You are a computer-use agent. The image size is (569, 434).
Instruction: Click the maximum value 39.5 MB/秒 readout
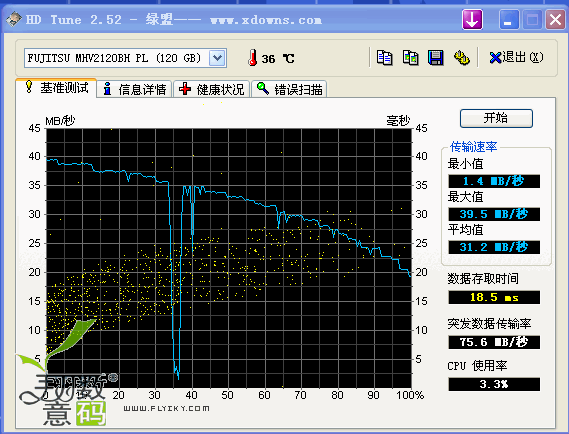(494, 214)
